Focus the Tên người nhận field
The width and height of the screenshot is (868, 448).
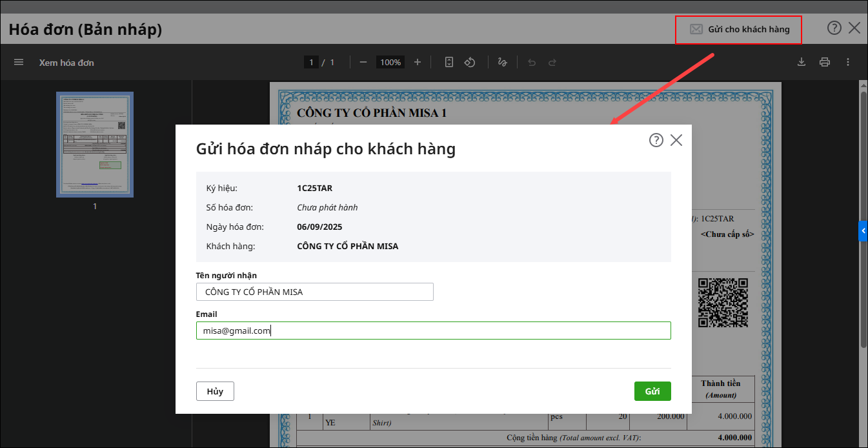315,292
